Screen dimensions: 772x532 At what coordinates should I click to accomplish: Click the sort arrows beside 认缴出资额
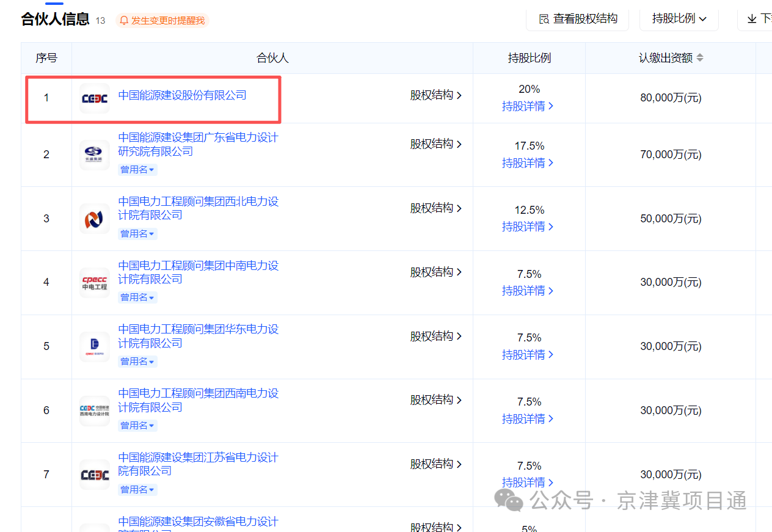click(x=700, y=57)
